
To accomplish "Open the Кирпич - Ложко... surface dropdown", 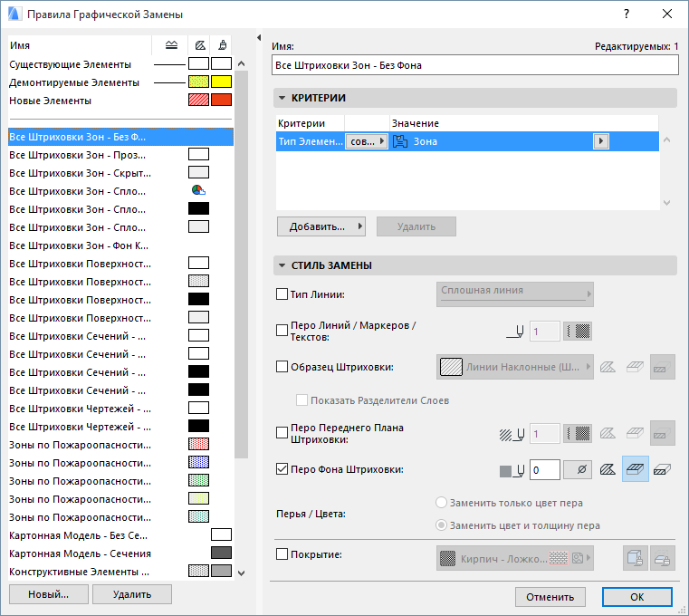I will click(515, 558).
